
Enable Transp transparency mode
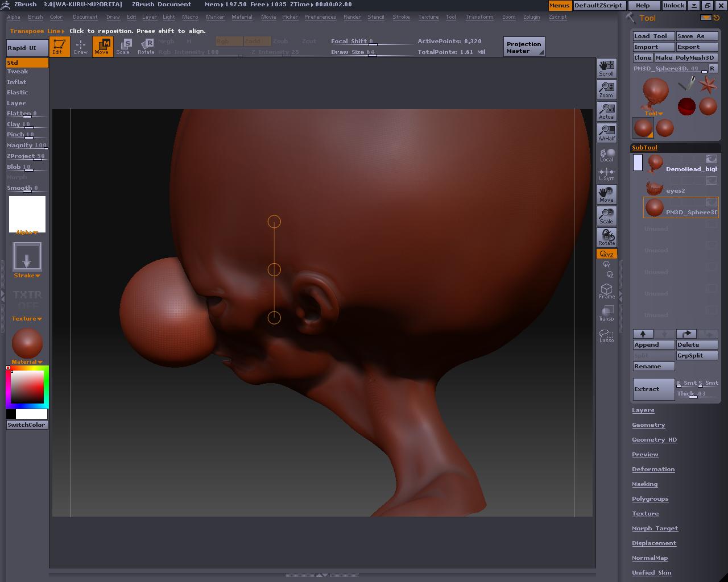point(606,313)
